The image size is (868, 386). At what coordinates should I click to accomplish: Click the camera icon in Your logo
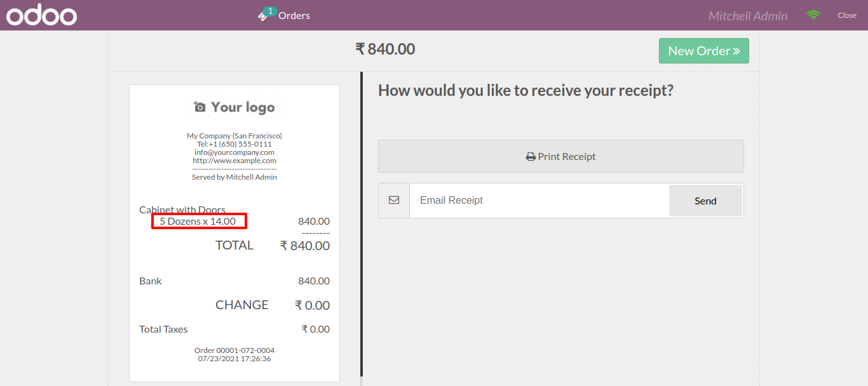200,107
